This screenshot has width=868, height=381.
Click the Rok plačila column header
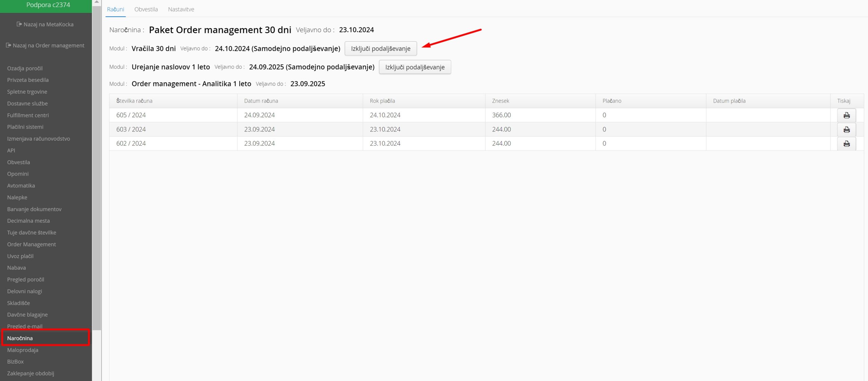click(x=382, y=101)
